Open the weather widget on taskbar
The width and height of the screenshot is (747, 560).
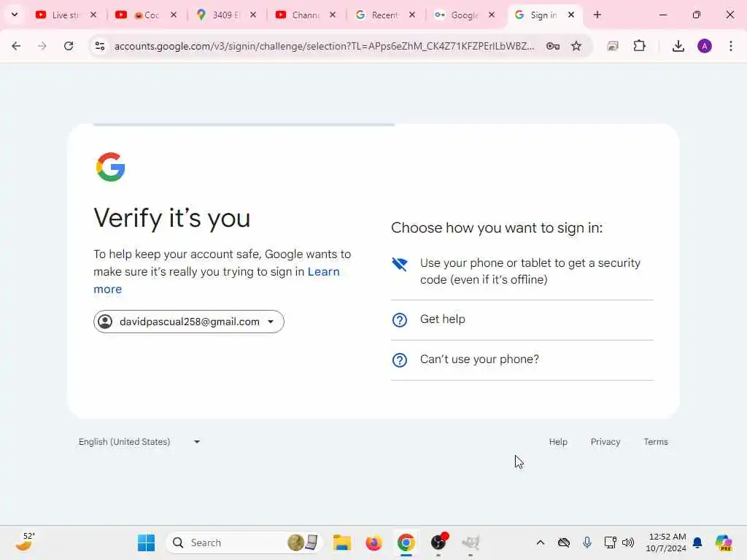(25, 542)
